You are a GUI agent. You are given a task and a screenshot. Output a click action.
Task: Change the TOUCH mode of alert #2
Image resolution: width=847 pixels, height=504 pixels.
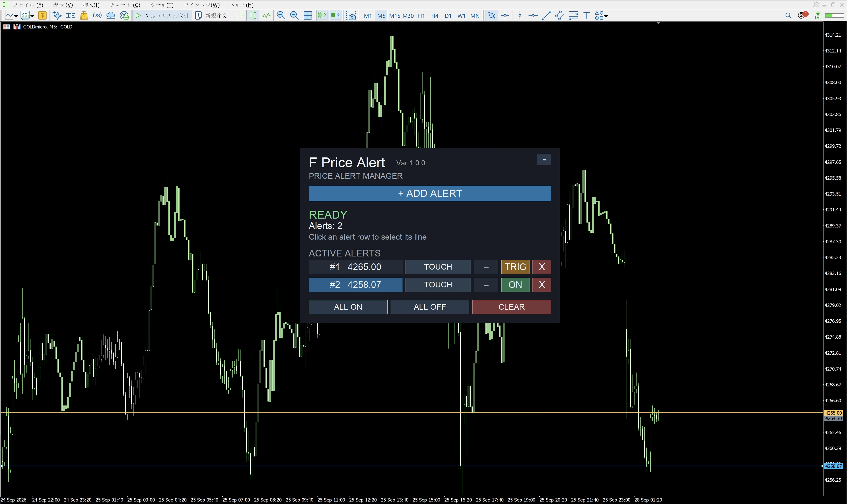point(438,285)
